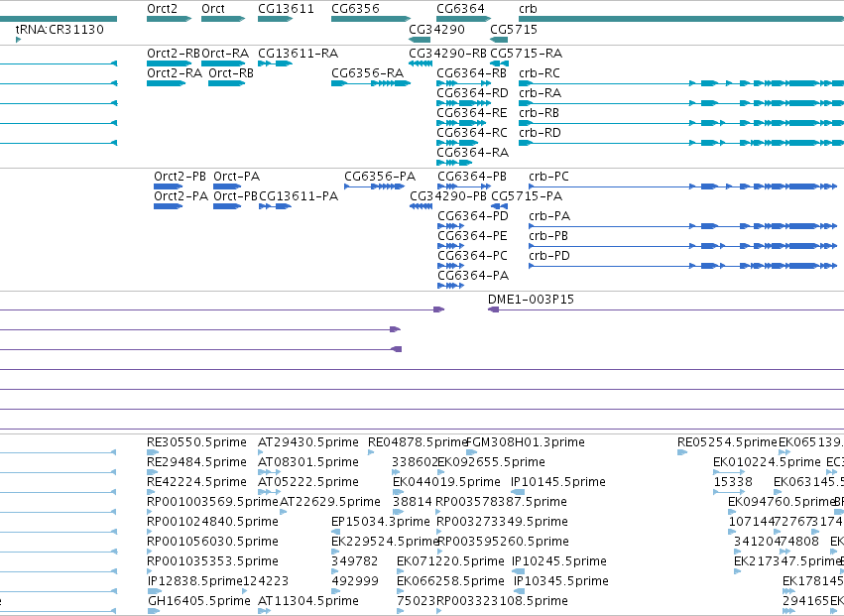Click the CG6364-RA transcript

[454, 163]
